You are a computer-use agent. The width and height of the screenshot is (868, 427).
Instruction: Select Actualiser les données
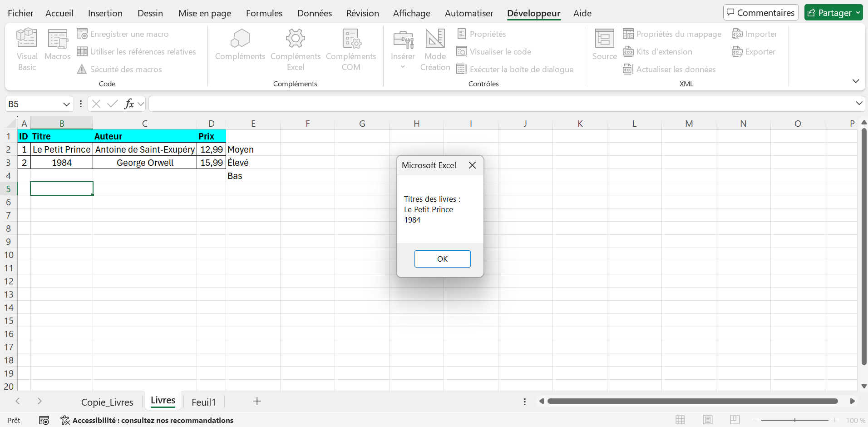click(x=669, y=70)
